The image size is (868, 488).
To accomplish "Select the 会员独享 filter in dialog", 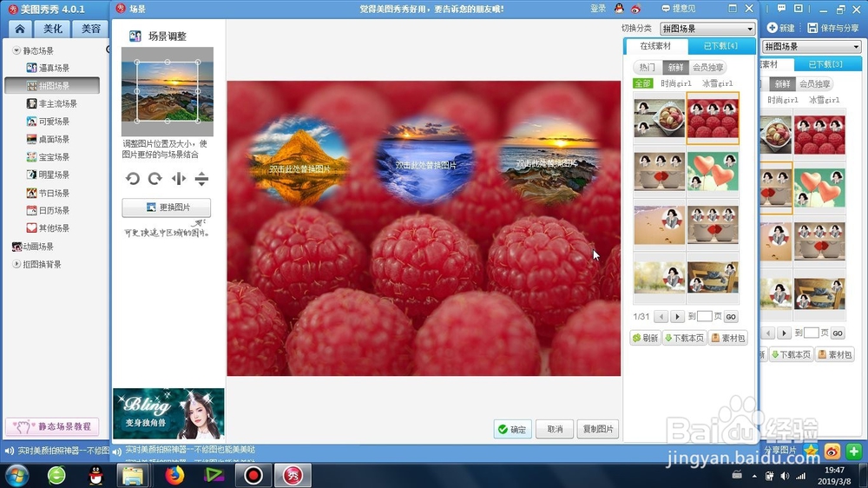I will coord(707,67).
